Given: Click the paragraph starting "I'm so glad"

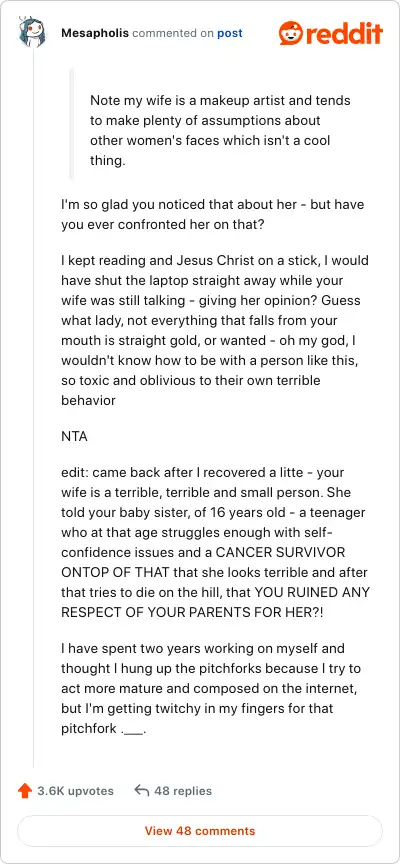Looking at the screenshot, I should tap(213, 214).
